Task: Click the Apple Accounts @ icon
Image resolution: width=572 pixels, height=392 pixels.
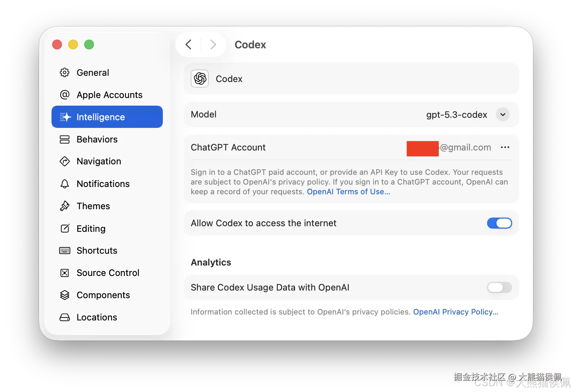Action: [x=65, y=95]
